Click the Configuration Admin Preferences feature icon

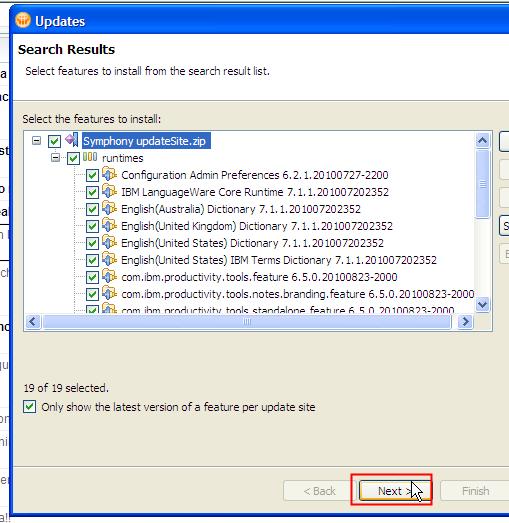(109, 174)
